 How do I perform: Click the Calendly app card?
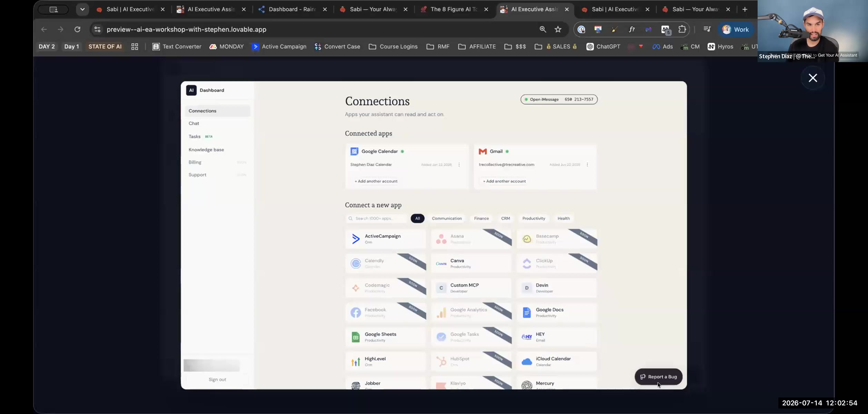pos(385,263)
